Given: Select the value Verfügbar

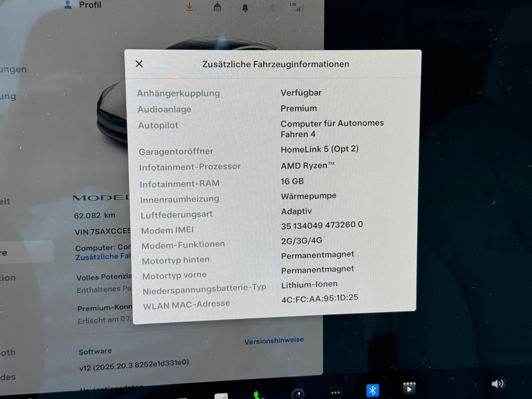Looking at the screenshot, I should coord(301,92).
